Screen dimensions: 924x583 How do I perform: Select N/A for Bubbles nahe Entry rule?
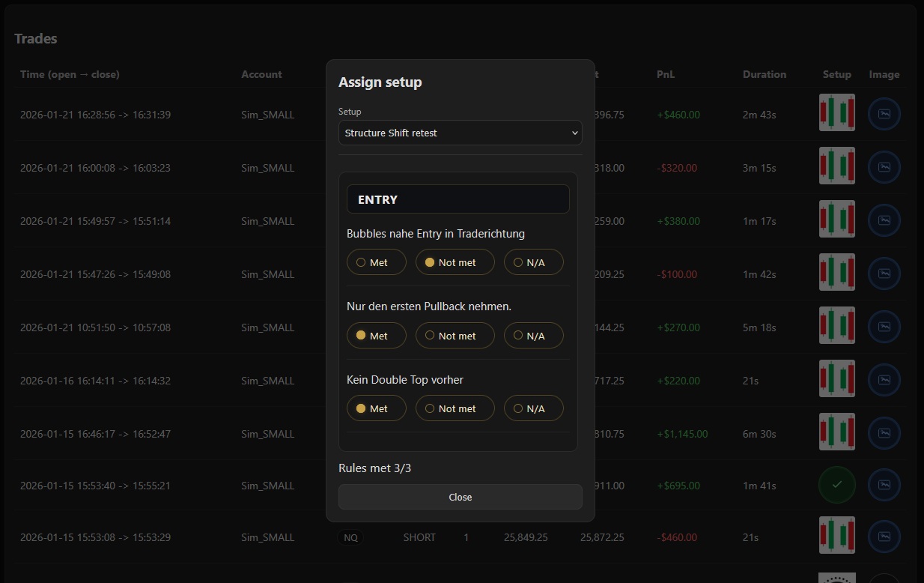coord(533,262)
